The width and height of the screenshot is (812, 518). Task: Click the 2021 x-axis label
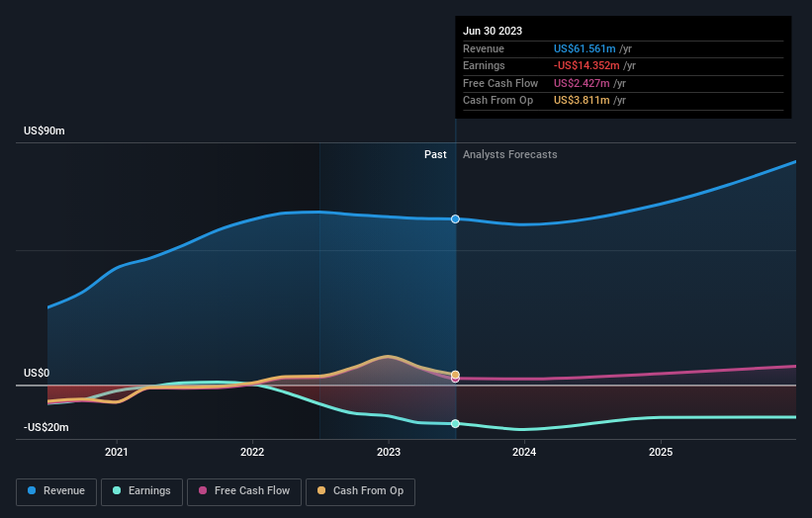[x=116, y=453]
